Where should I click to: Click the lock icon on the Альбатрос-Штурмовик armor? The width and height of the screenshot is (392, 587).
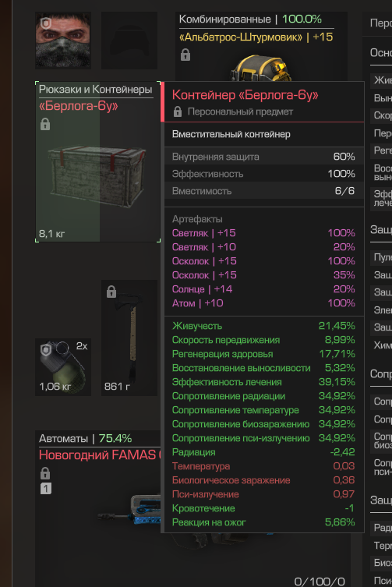tap(185, 55)
